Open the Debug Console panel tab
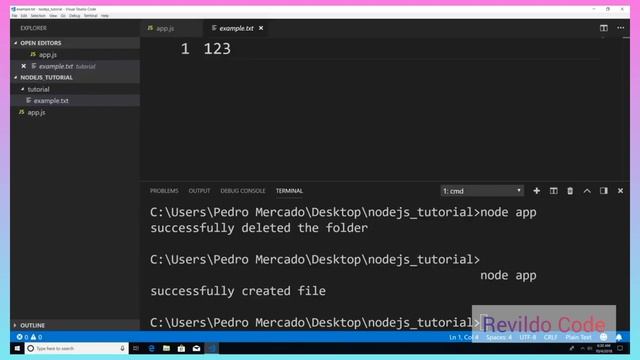This screenshot has height=360, width=640. [243, 191]
